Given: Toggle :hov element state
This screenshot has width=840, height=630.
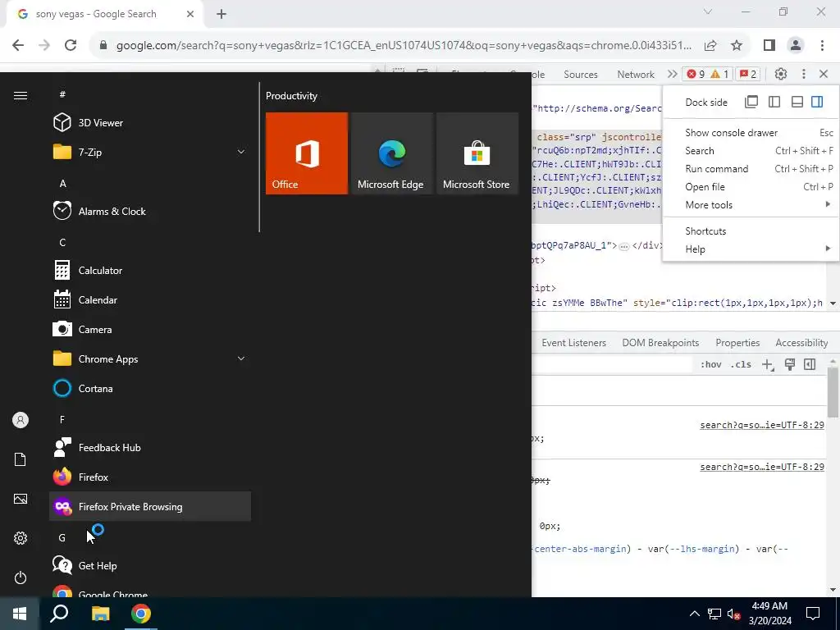Looking at the screenshot, I should click(x=711, y=365).
